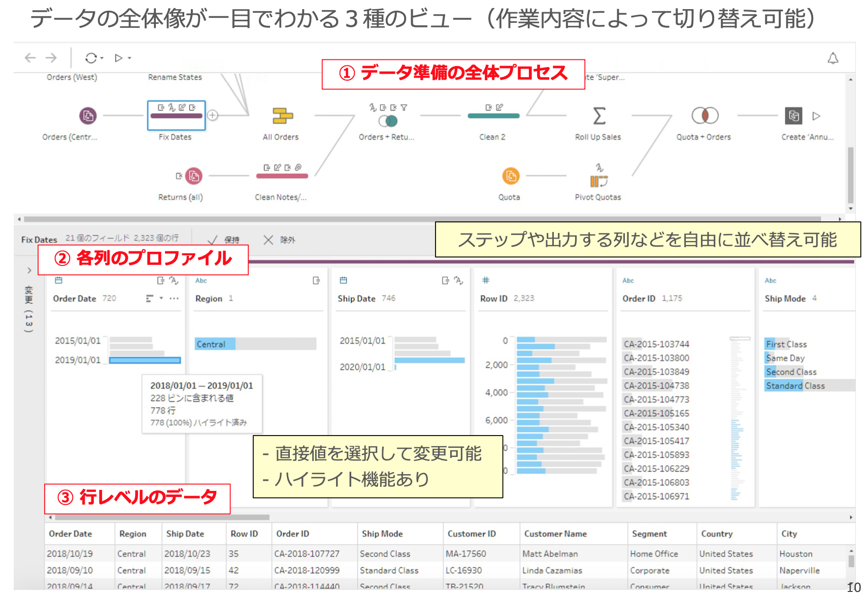Click the Order Date column header in grid
This screenshot has height=596, width=868.
point(71,534)
